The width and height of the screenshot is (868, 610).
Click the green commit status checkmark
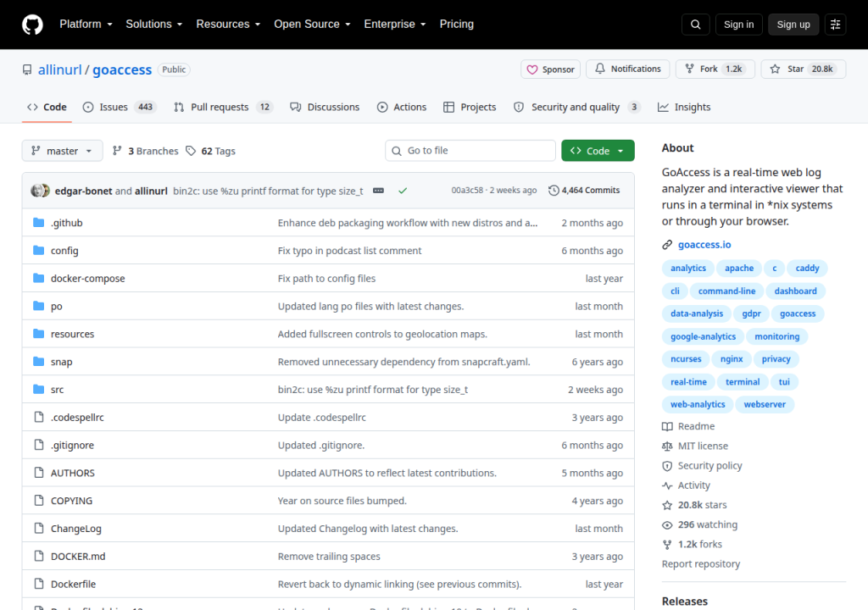[x=403, y=191]
